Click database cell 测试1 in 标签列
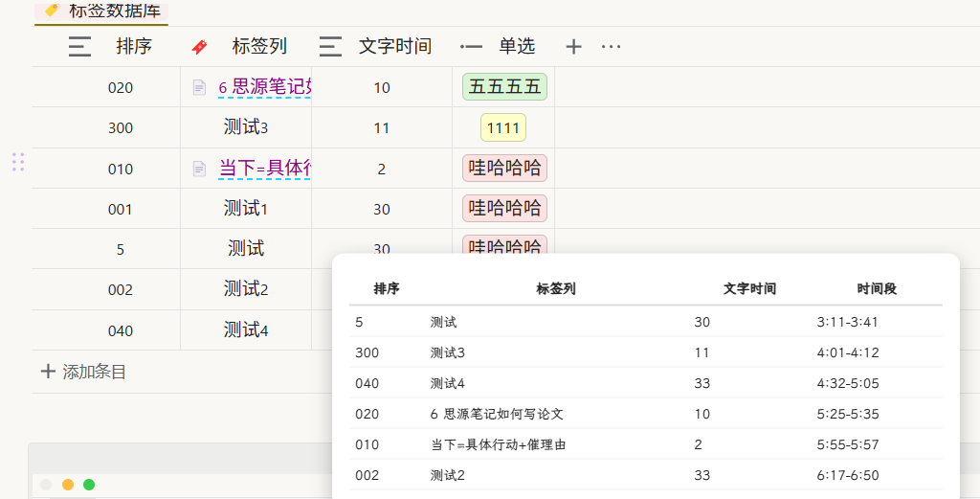Image resolution: width=980 pixels, height=499 pixels. point(246,208)
